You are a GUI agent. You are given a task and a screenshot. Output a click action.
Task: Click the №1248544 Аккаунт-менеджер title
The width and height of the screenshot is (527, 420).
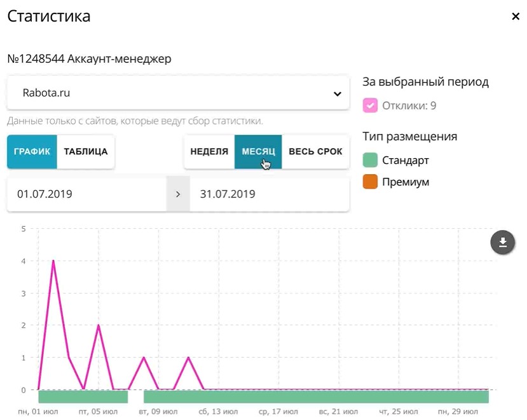point(90,59)
